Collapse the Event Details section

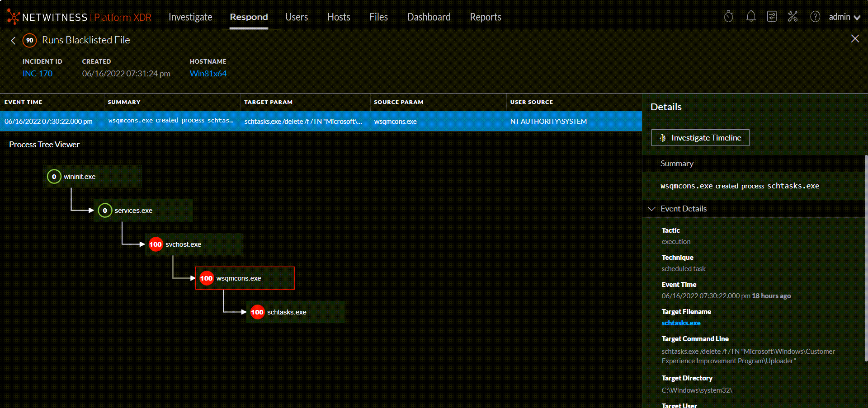click(652, 209)
